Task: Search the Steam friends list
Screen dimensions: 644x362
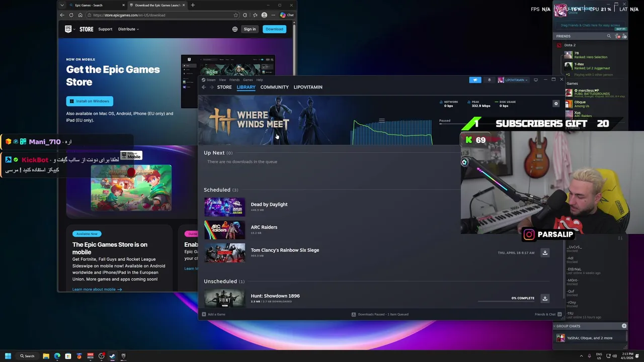Action: click(609, 36)
